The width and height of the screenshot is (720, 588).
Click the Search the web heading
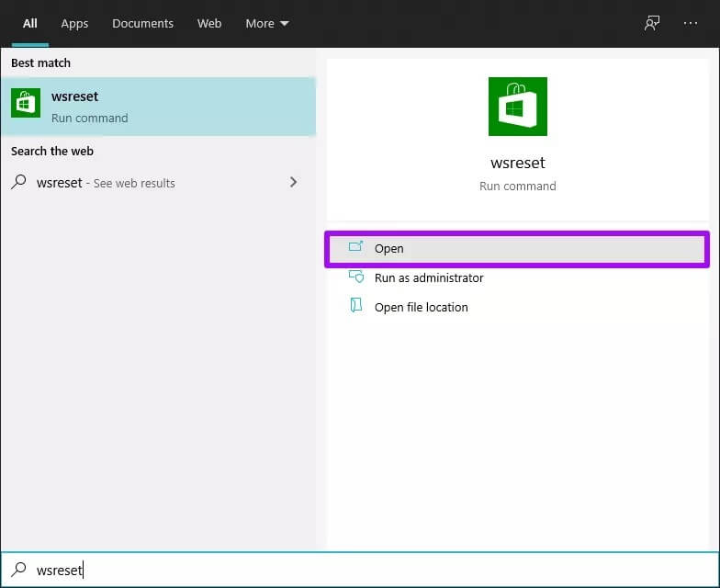point(52,151)
